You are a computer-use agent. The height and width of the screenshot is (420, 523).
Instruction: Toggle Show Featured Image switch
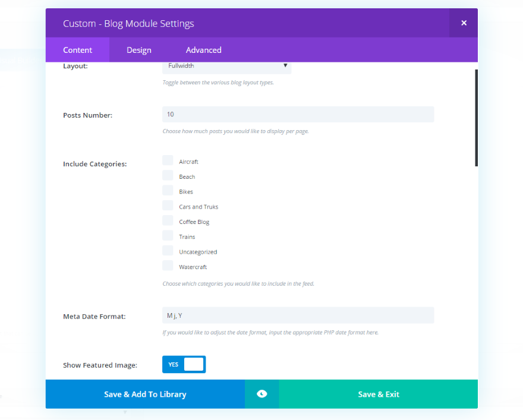point(184,364)
